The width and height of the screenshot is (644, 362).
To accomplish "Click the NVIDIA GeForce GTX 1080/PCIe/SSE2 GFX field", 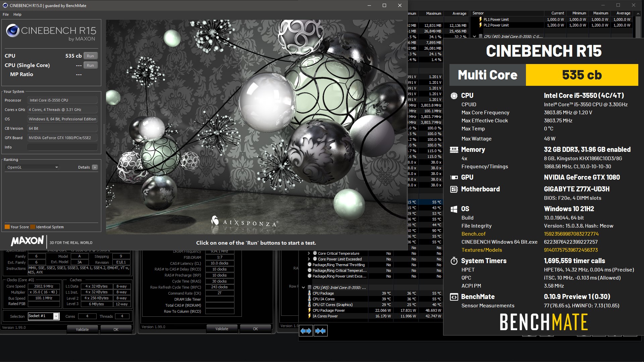I will (62, 138).
